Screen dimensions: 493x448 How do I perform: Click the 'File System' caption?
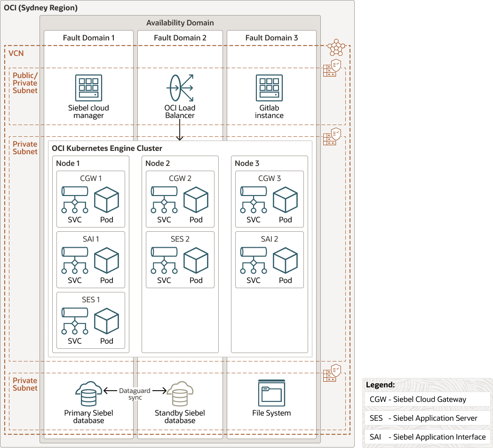point(271,413)
